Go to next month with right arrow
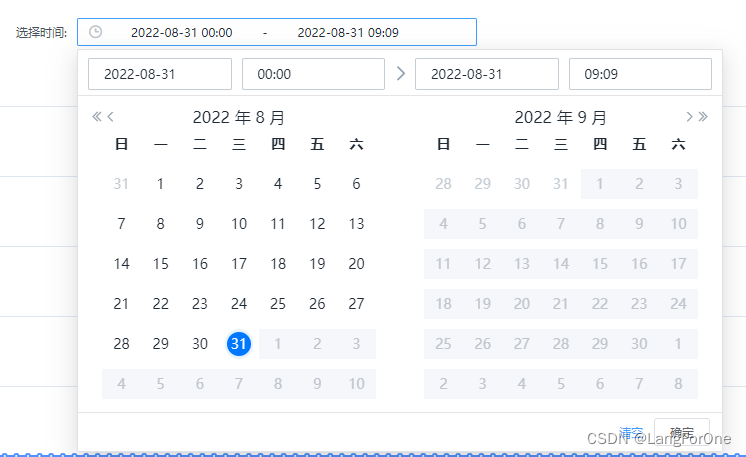This screenshot has height=457, width=746. [689, 117]
